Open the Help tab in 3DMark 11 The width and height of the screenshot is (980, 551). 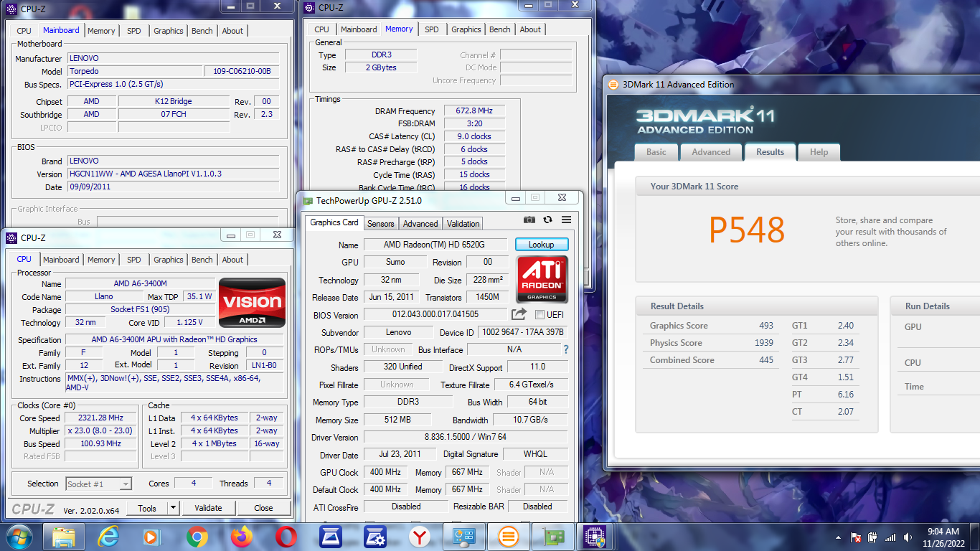(819, 152)
